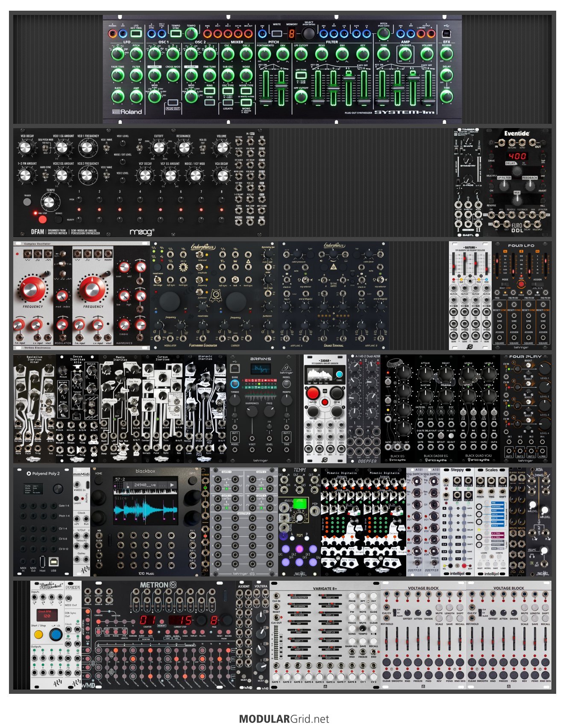This screenshot has width=569, height=728.
Task: Click the Clock BPM display on Pamela's PRO Workout
Action: click(x=47, y=615)
